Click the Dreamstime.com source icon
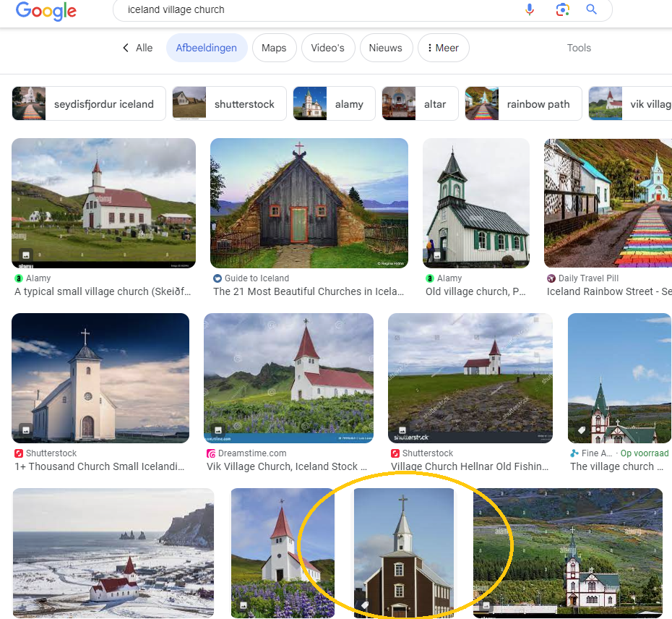The image size is (672, 619). 211,453
